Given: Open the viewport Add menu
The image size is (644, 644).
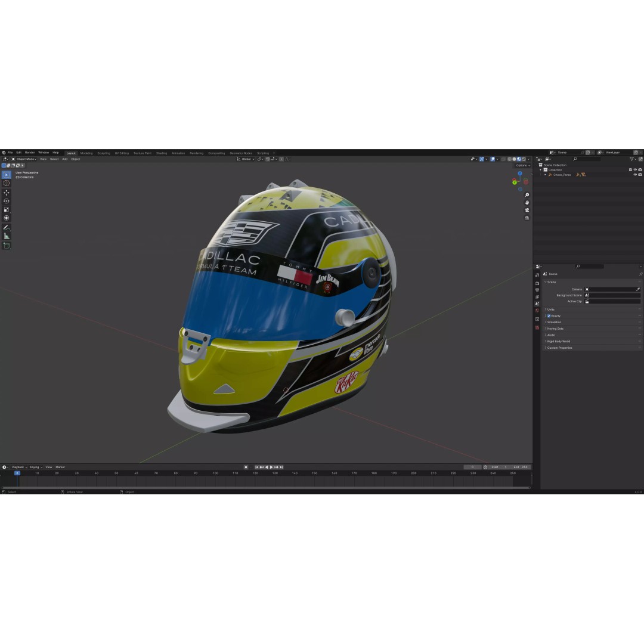Looking at the screenshot, I should 65,159.
